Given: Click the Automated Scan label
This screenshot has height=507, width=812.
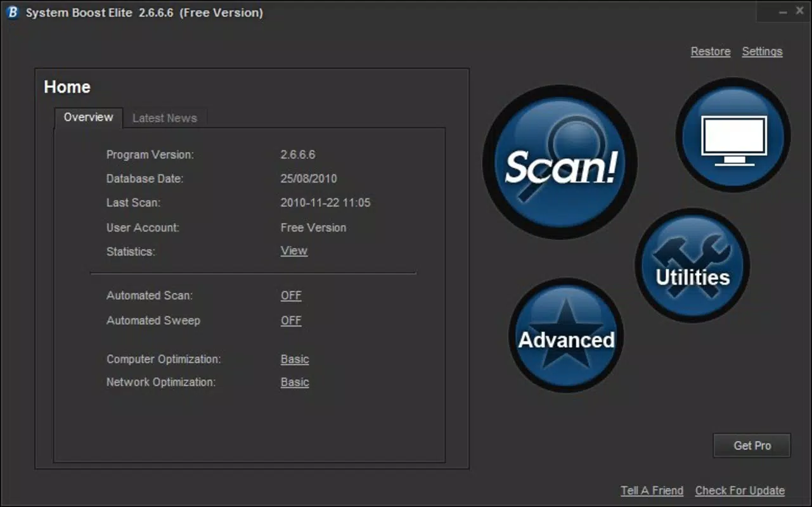Looking at the screenshot, I should 150,295.
